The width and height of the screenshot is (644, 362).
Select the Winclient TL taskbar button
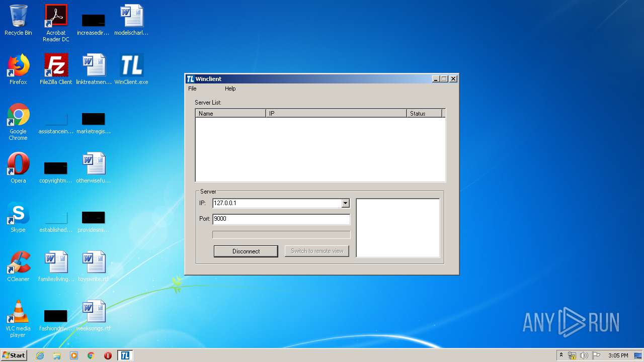(125, 355)
